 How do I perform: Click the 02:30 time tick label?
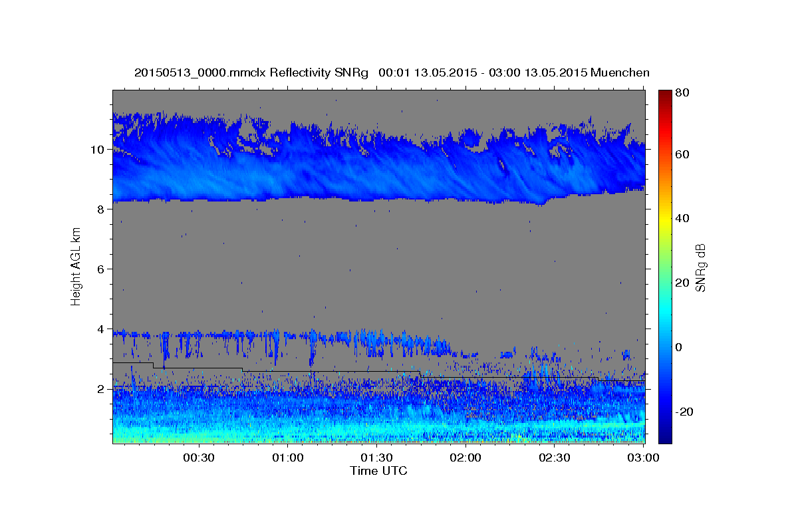[x=555, y=458]
